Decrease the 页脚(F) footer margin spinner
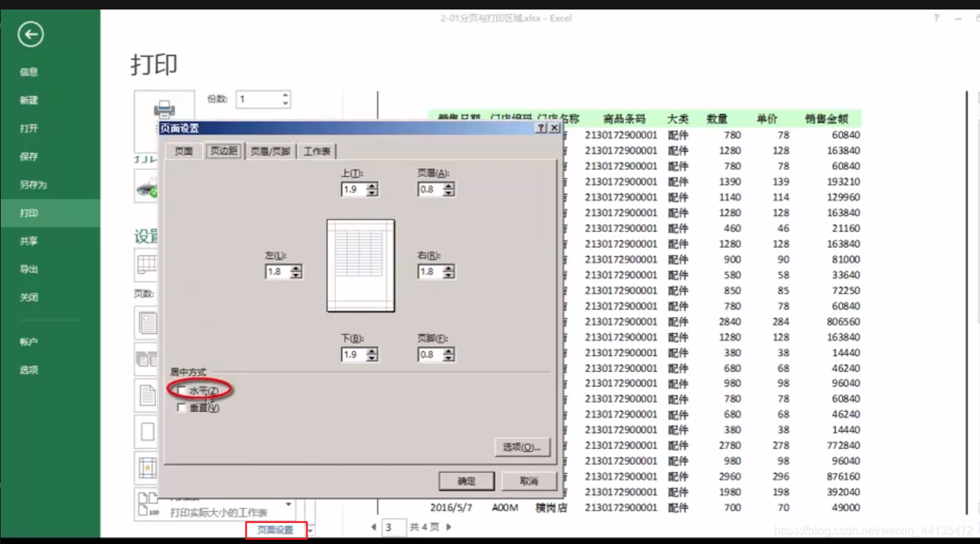 coord(448,357)
